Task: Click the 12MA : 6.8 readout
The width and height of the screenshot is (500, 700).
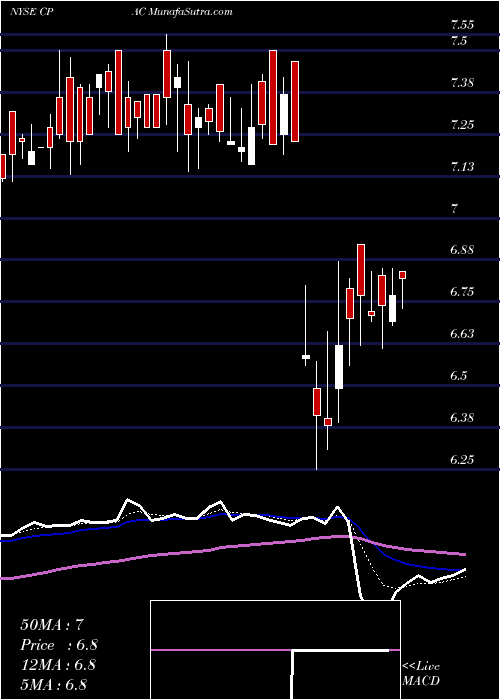Action: (x=58, y=664)
